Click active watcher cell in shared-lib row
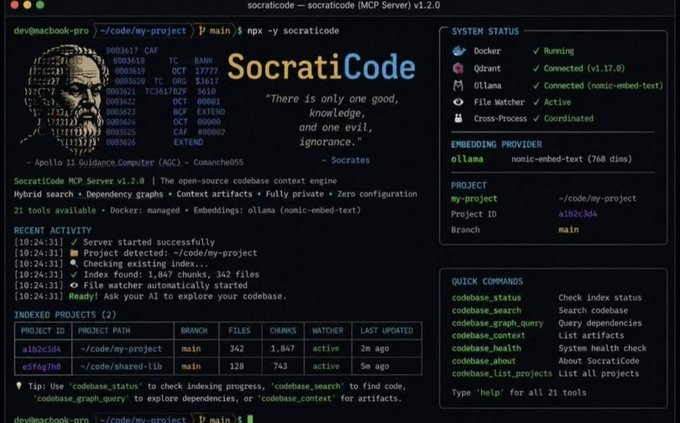Viewport: 680px width, 423px height. pos(326,366)
